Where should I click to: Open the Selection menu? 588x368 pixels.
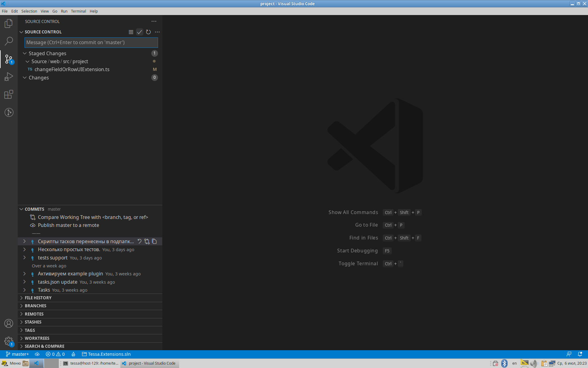tap(29, 11)
